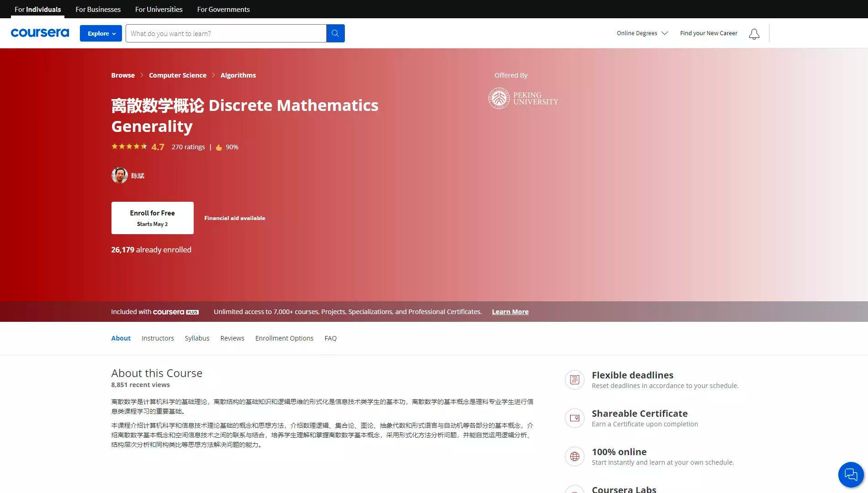Switch to the Syllabus tab

pos(197,338)
